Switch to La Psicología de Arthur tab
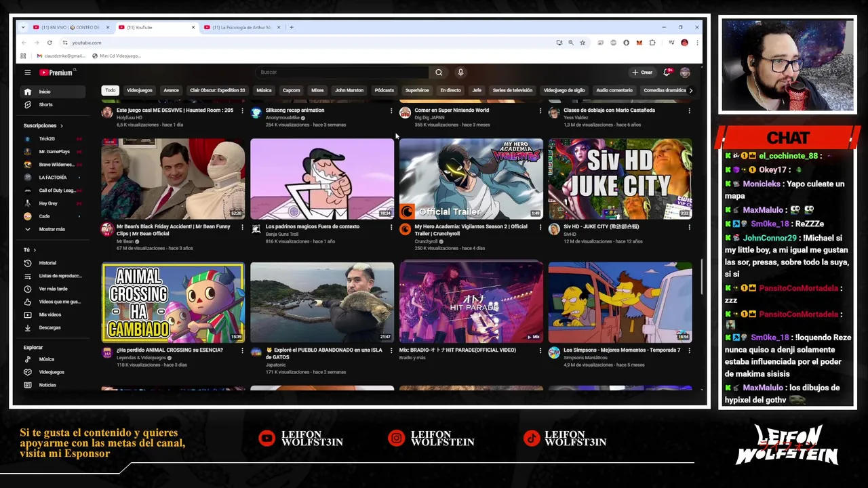 click(241, 27)
